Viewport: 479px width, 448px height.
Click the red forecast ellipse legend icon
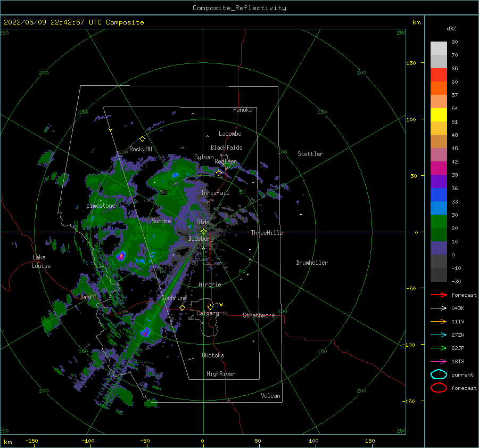click(x=439, y=388)
